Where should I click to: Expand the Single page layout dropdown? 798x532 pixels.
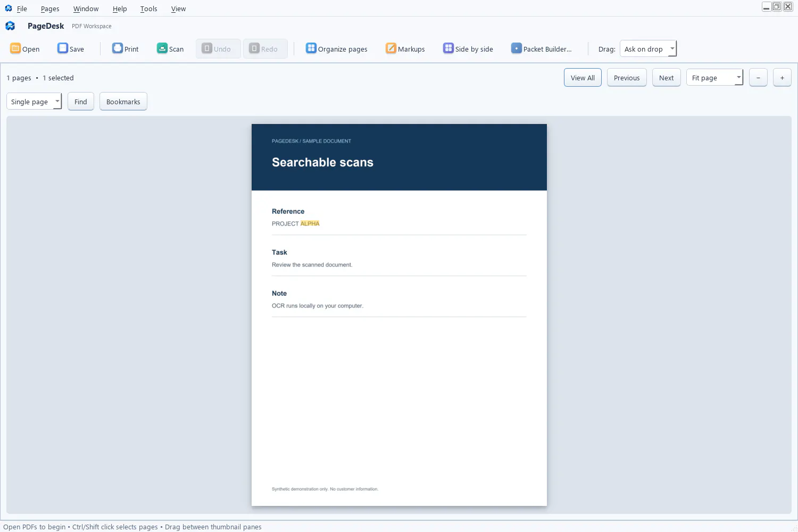point(34,102)
